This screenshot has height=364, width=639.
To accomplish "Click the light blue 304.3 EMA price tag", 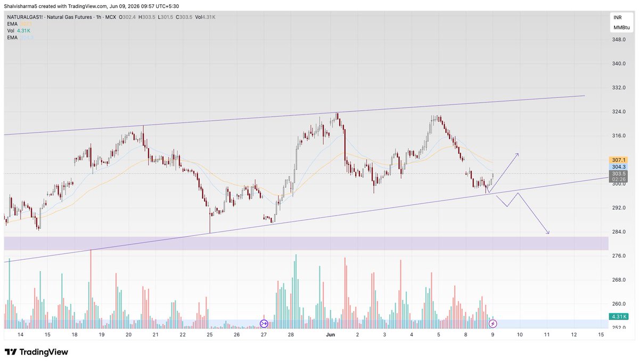I will 619,167.
